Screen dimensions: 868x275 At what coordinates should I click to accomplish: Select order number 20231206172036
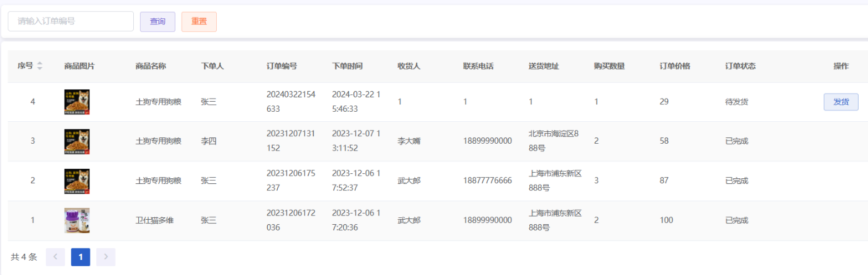click(291, 220)
